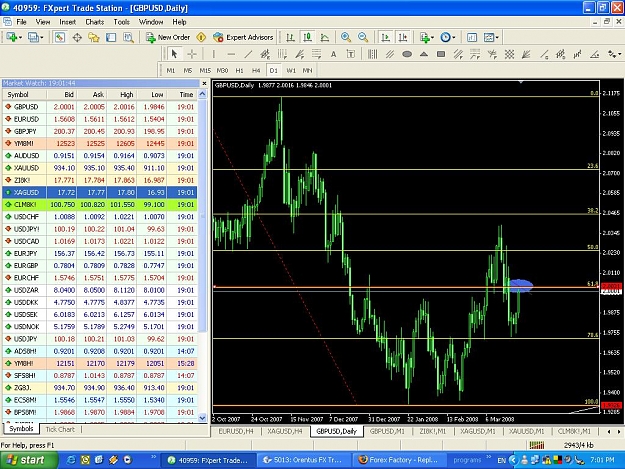This screenshot has height=469, width=625.
Task: Expand the Periods clock dropdown arrow
Action: tap(454, 38)
